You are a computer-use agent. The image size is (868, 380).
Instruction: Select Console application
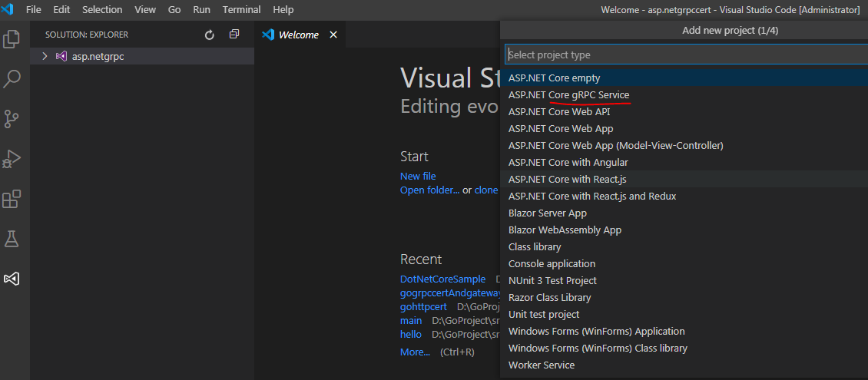[x=684, y=264]
